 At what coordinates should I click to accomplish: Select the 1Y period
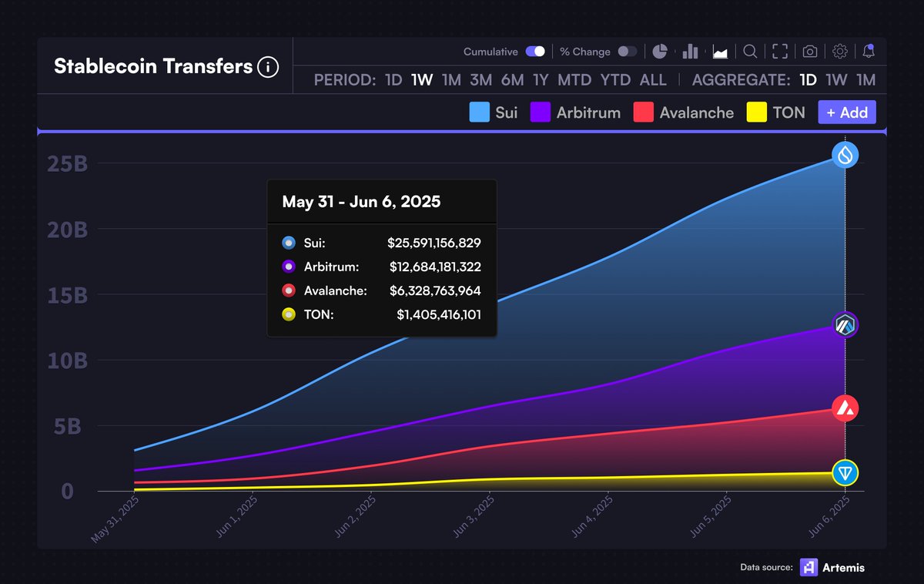(541, 80)
